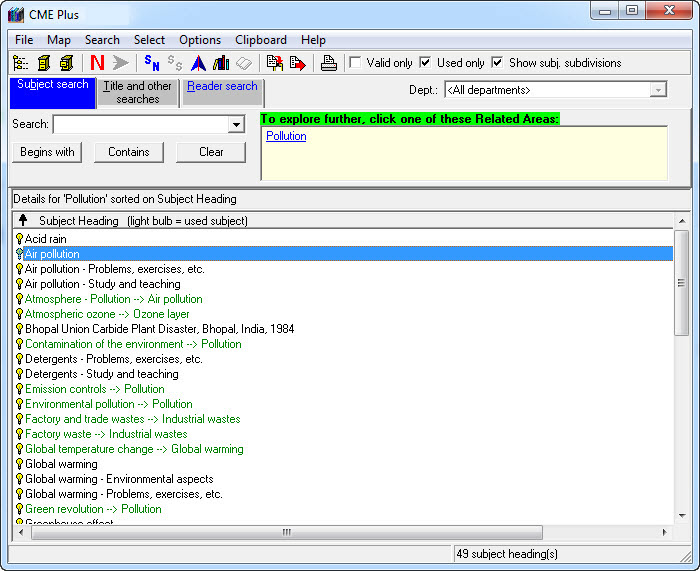Click the red and blue arrowhead icon

coord(199,63)
